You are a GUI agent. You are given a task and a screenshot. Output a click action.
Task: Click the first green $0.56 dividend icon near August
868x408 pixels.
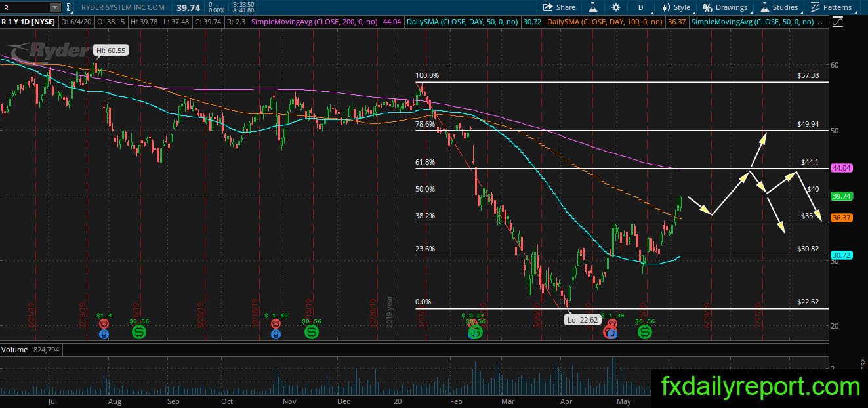coord(139,333)
